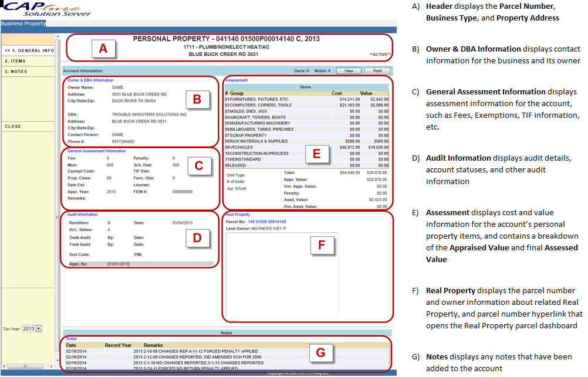Follow the parcel number link 140 01500 00014140
This screenshot has width=588, height=377.
point(267,222)
